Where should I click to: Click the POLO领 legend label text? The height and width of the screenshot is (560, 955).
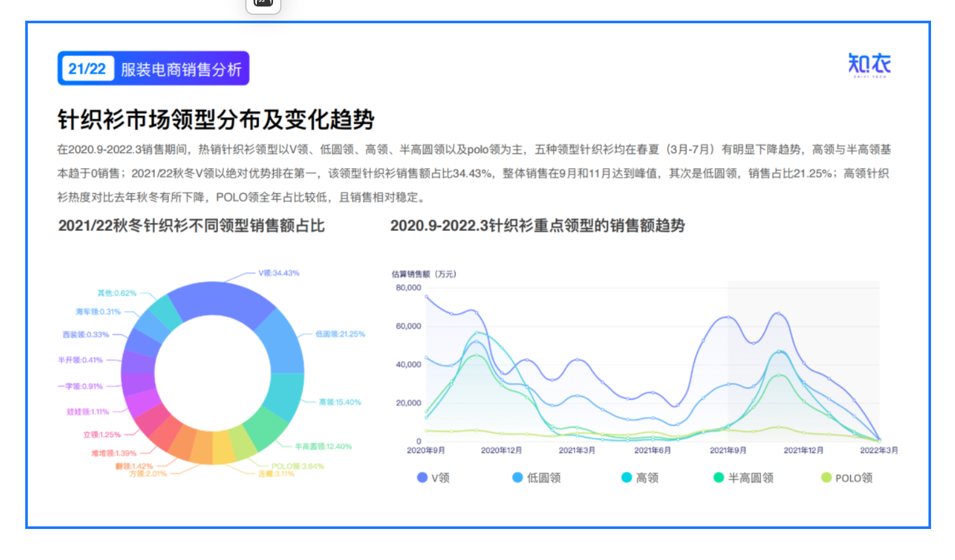[x=853, y=478]
